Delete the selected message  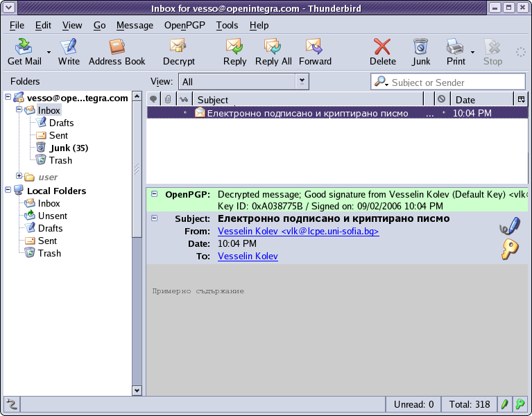[382, 52]
